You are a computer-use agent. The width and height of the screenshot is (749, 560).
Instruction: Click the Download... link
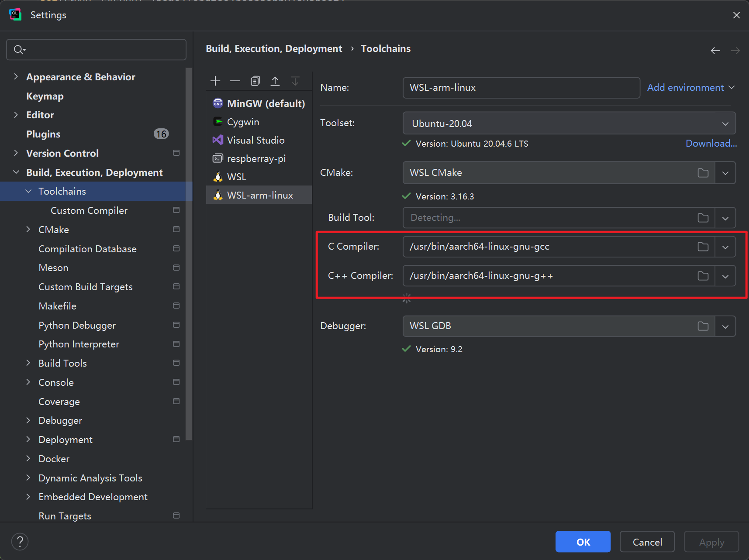click(711, 143)
